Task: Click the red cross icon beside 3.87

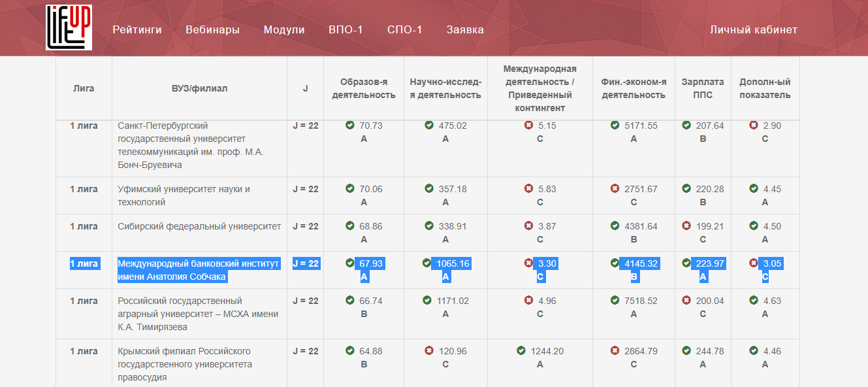Action: click(x=528, y=226)
